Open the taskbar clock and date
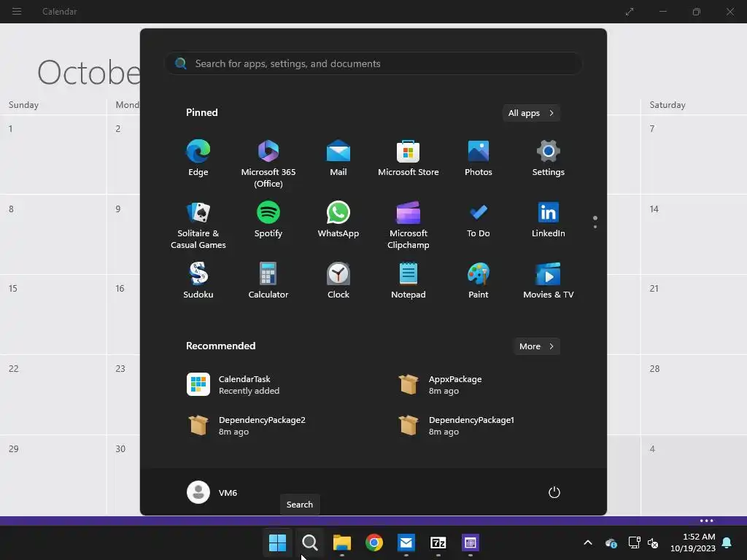The image size is (747, 560). click(x=693, y=542)
